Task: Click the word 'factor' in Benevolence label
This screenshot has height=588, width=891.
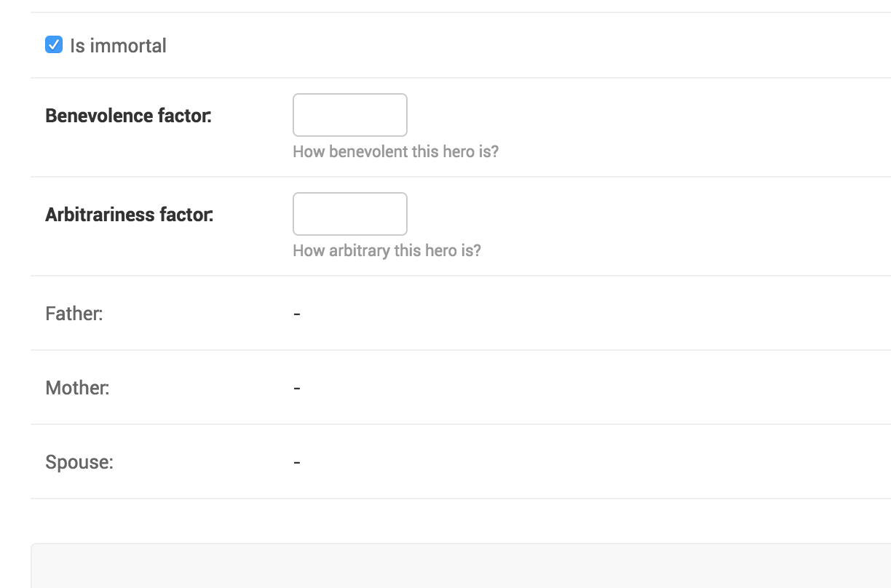Action: 184,116
